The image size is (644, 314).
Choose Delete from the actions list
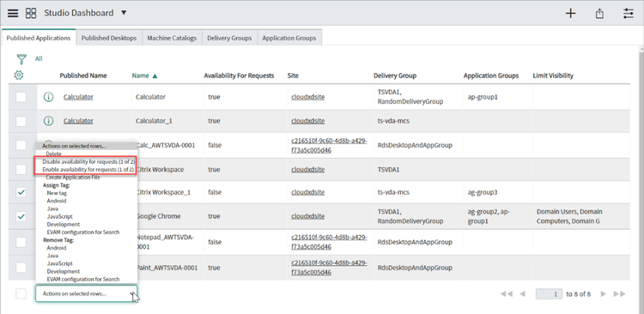click(x=54, y=154)
